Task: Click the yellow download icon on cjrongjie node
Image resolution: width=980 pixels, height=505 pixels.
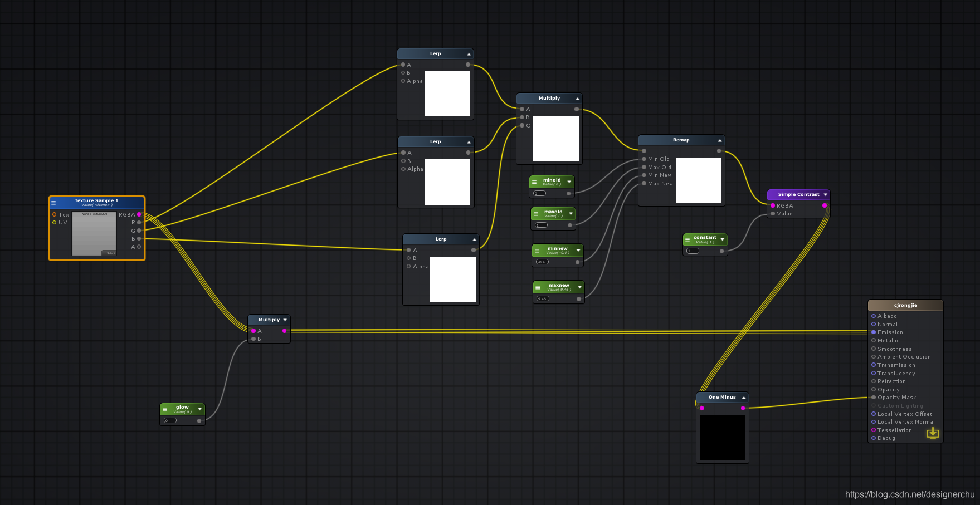Action: point(933,433)
